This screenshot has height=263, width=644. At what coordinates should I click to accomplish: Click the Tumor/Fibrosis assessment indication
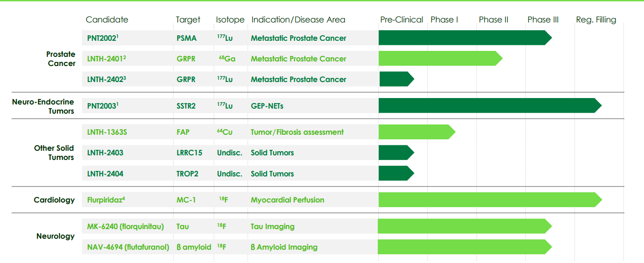point(297,132)
